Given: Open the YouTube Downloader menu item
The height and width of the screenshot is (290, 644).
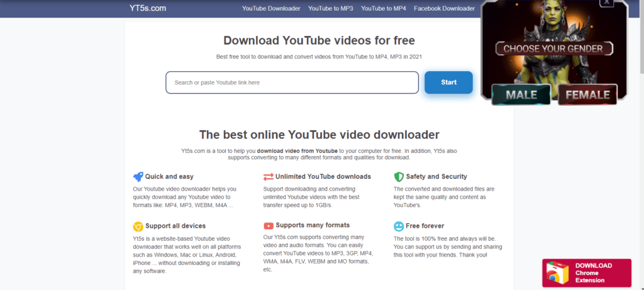Looking at the screenshot, I should [271, 8].
